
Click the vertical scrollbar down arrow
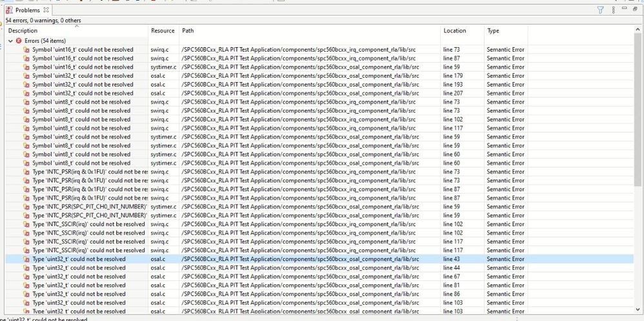click(638, 309)
